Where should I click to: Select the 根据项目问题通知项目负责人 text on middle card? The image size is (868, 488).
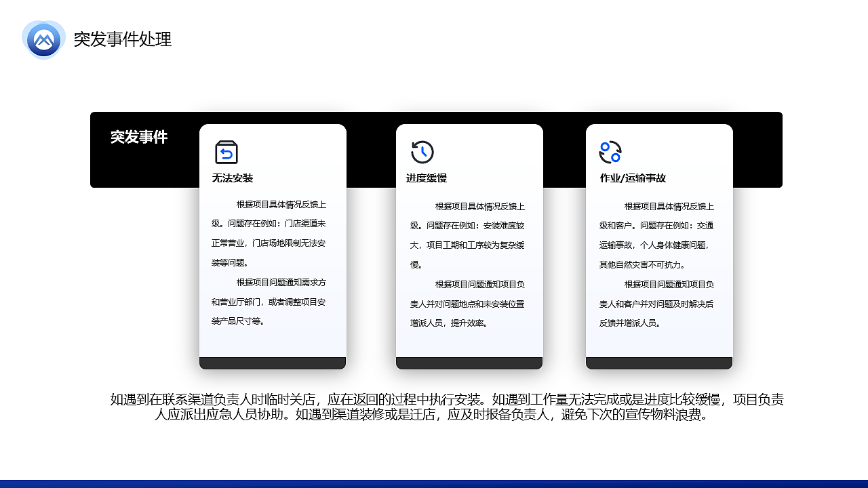coord(469,304)
